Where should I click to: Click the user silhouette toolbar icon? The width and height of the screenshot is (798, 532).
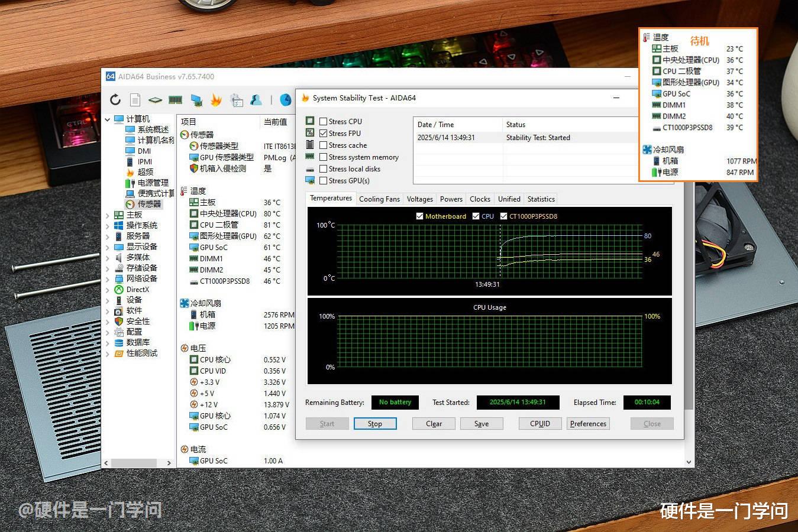(256, 100)
